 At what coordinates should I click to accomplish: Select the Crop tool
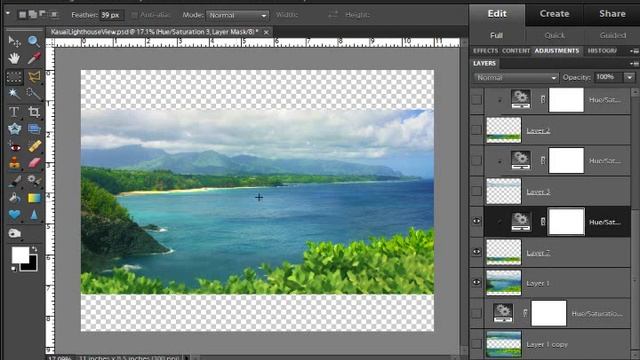pyautogui.click(x=34, y=111)
